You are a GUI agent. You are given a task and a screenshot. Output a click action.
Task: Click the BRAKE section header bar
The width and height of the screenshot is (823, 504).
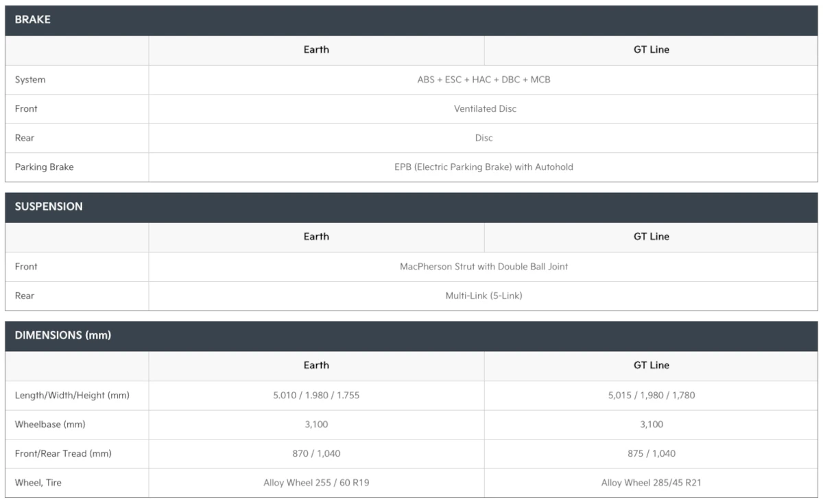coord(411,21)
